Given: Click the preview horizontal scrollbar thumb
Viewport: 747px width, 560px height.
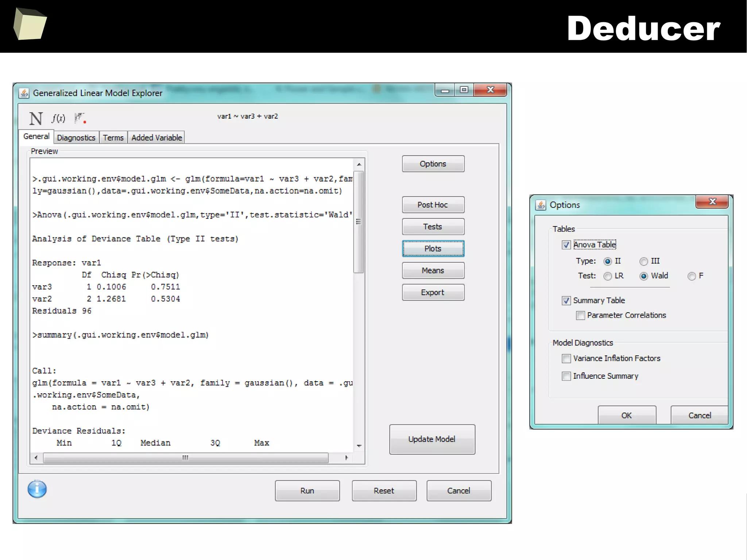Looking at the screenshot, I should pos(186,457).
